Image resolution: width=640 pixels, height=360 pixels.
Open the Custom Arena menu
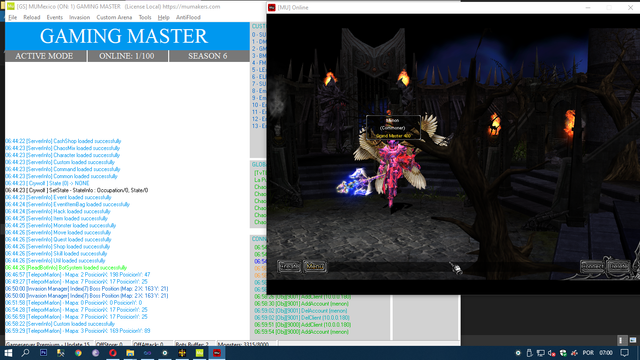(x=114, y=18)
